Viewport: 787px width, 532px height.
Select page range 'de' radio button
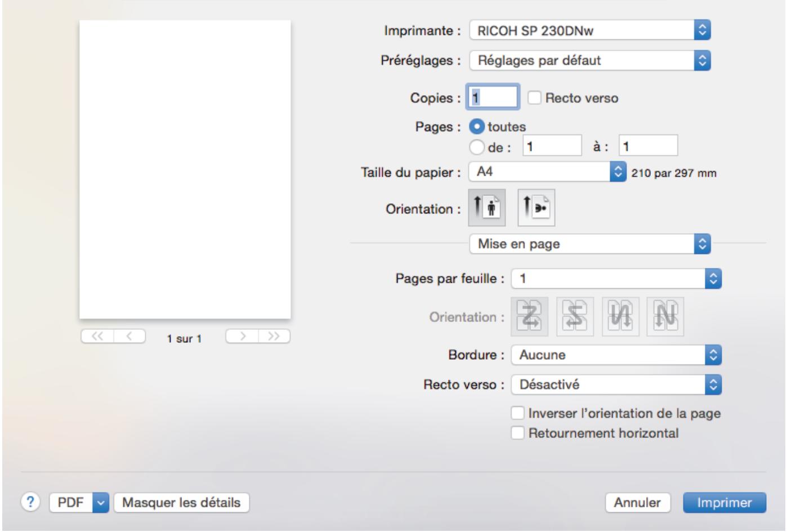coord(476,147)
